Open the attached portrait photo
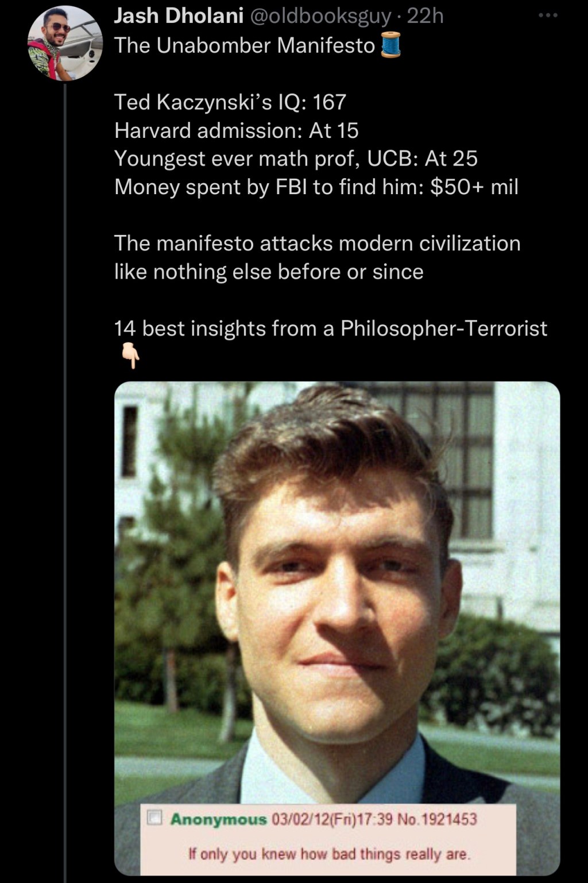 pos(337,628)
